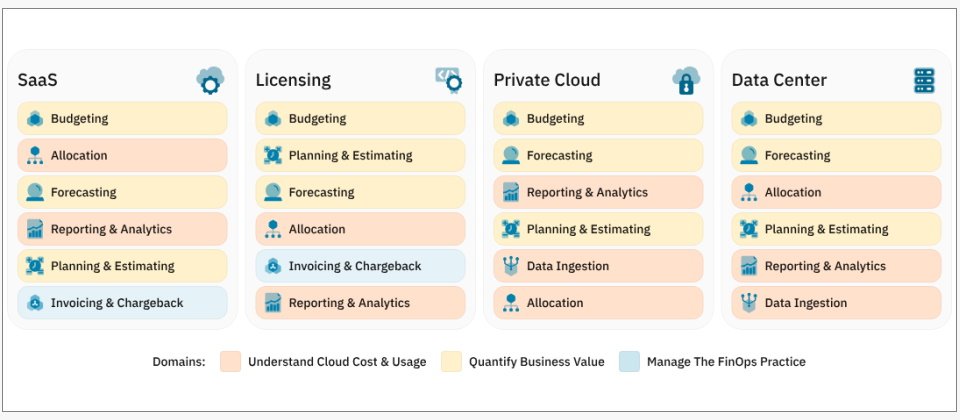
Task: Click the Reporting & Analytics chart icon in Licensing
Action: tap(273, 303)
